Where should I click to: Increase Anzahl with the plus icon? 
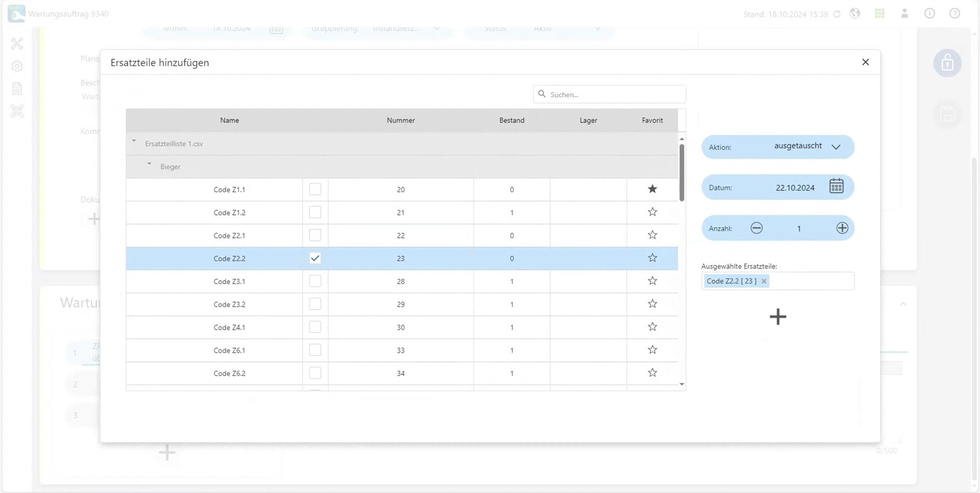pyautogui.click(x=841, y=228)
